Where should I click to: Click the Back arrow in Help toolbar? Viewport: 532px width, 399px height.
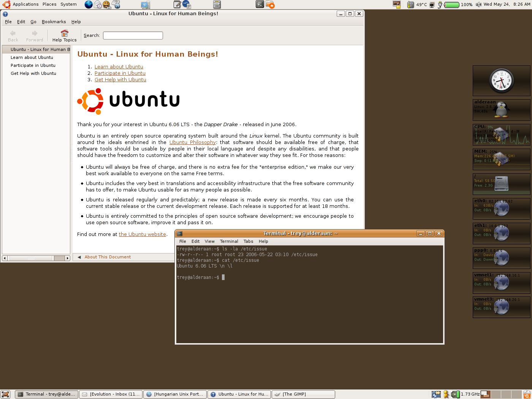coord(13,33)
